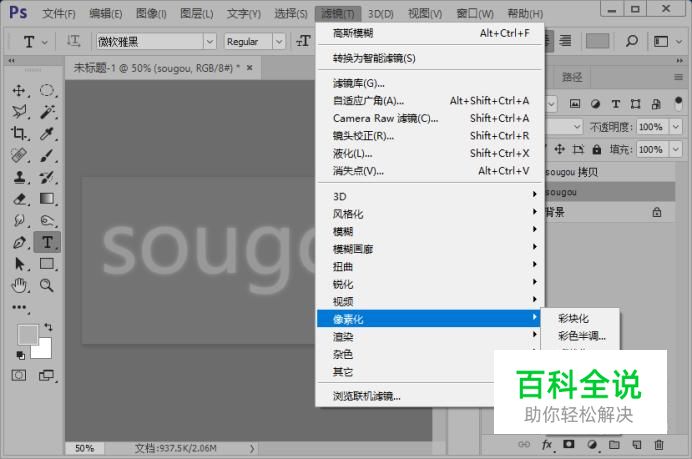Select the History Brush tool

pyautogui.click(x=46, y=177)
